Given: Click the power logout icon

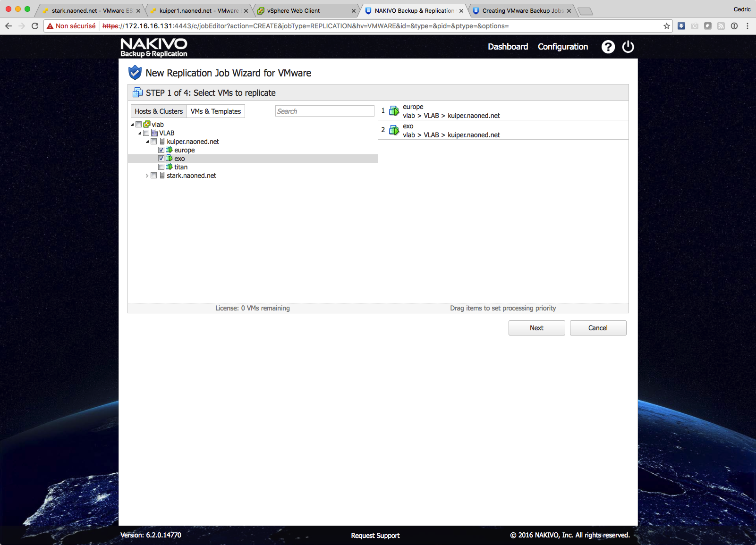Looking at the screenshot, I should (x=628, y=47).
